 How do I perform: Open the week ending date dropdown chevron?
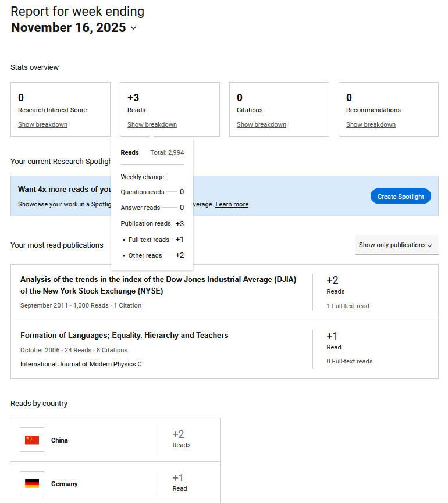(134, 28)
